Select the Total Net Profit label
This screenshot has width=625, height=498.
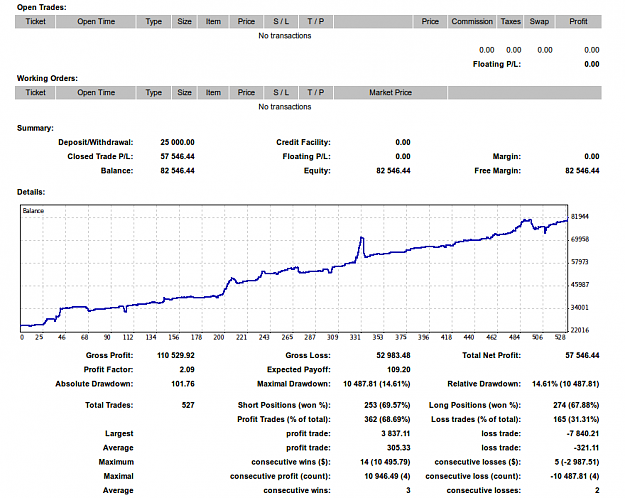tap(491, 355)
